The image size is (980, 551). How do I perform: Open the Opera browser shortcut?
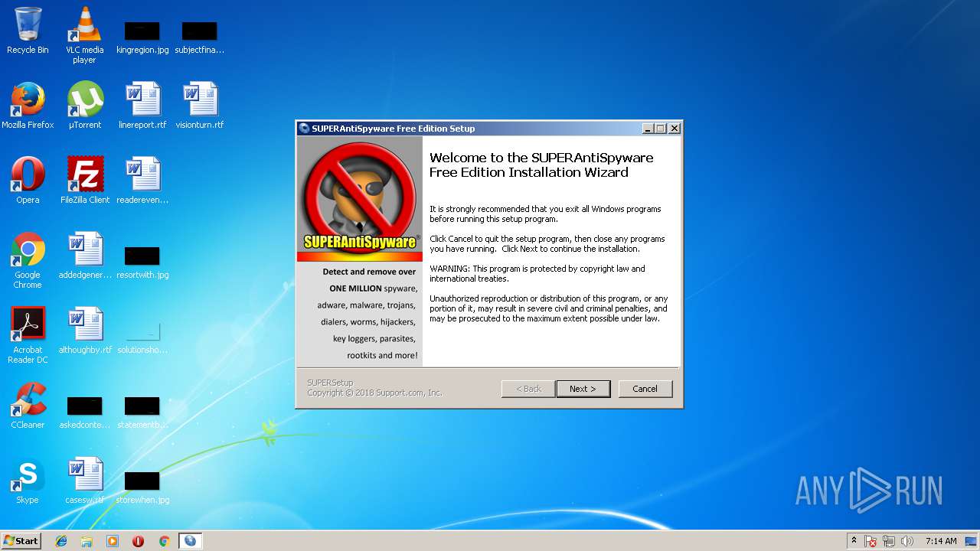click(28, 181)
